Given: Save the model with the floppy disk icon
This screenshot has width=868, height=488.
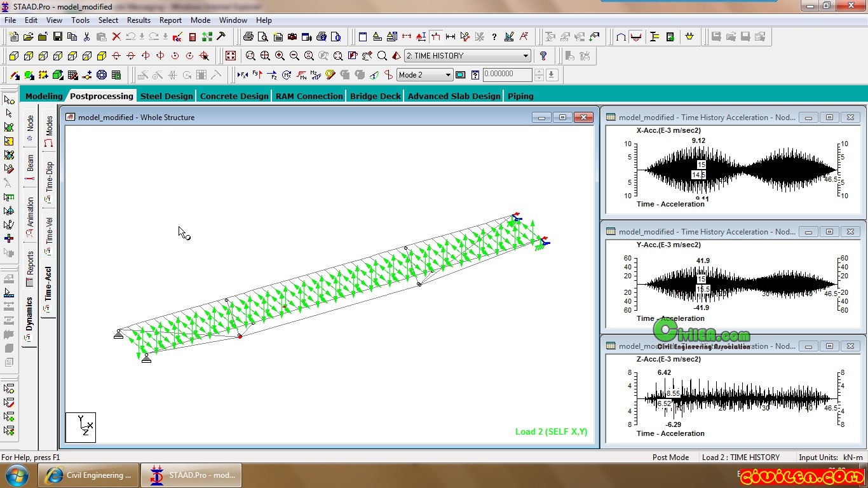Looking at the screenshot, I should (57, 37).
